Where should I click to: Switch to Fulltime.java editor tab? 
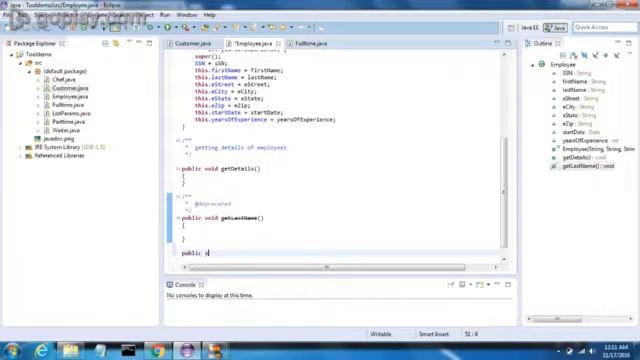click(311, 43)
